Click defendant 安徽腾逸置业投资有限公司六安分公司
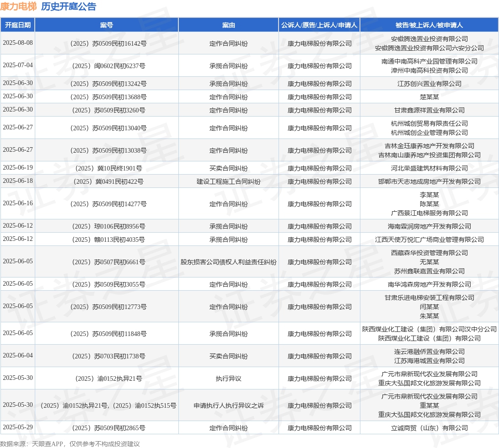Image resolution: width=499 pixels, height=448 pixels. [429, 48]
